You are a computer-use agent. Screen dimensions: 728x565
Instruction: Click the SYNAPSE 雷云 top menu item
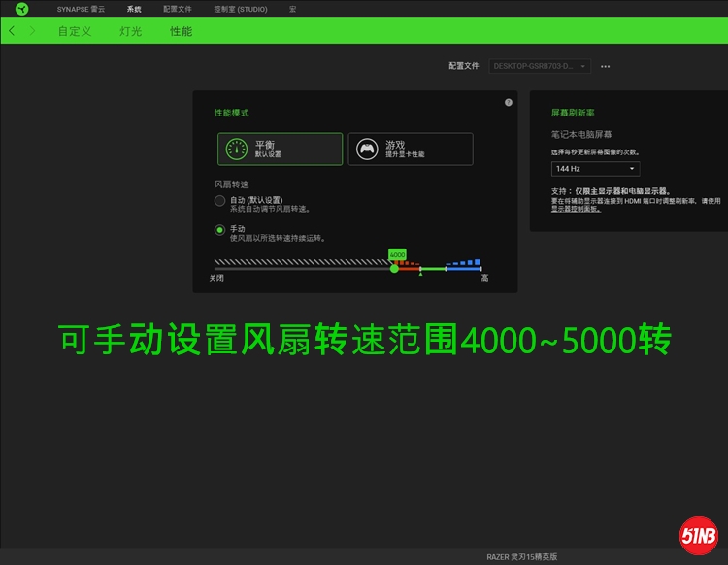[x=80, y=9]
